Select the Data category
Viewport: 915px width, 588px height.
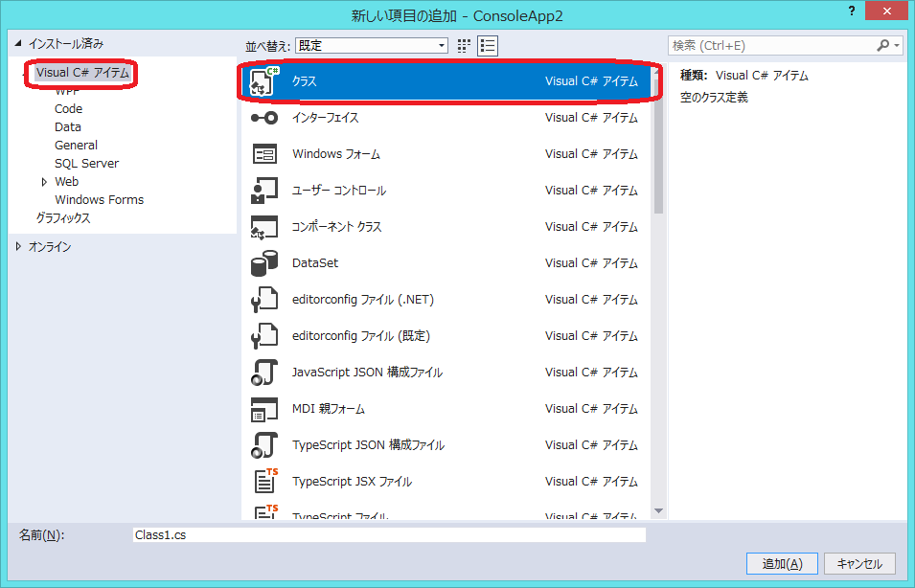[68, 127]
